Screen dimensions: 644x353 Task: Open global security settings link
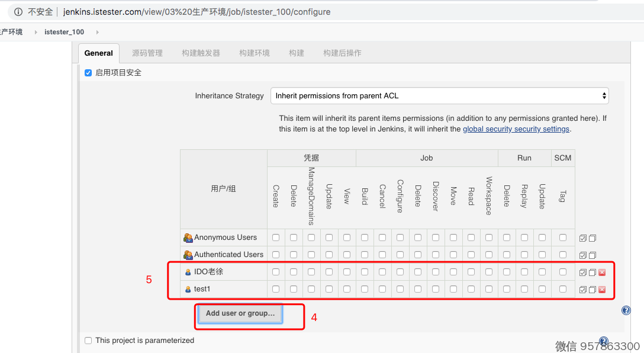516,129
